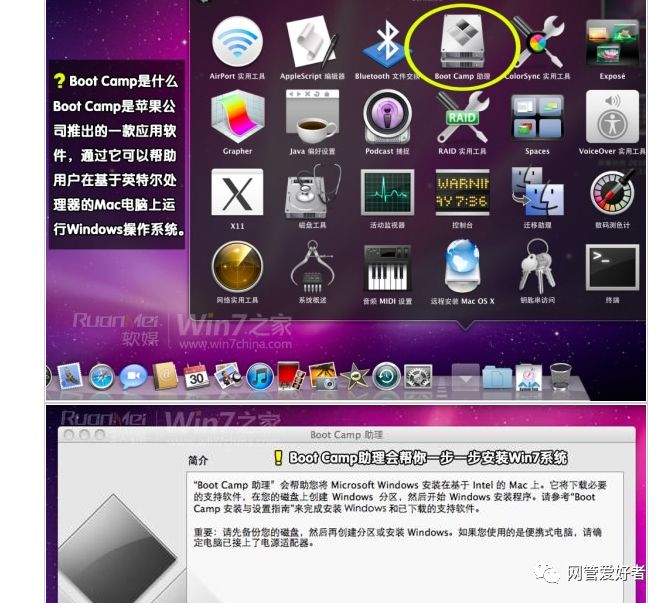Open the X11 application
Screen dimensions: 668x603
point(237,192)
